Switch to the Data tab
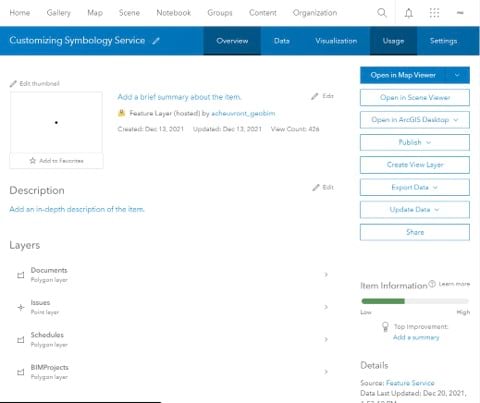The width and height of the screenshot is (480, 403). (x=282, y=41)
